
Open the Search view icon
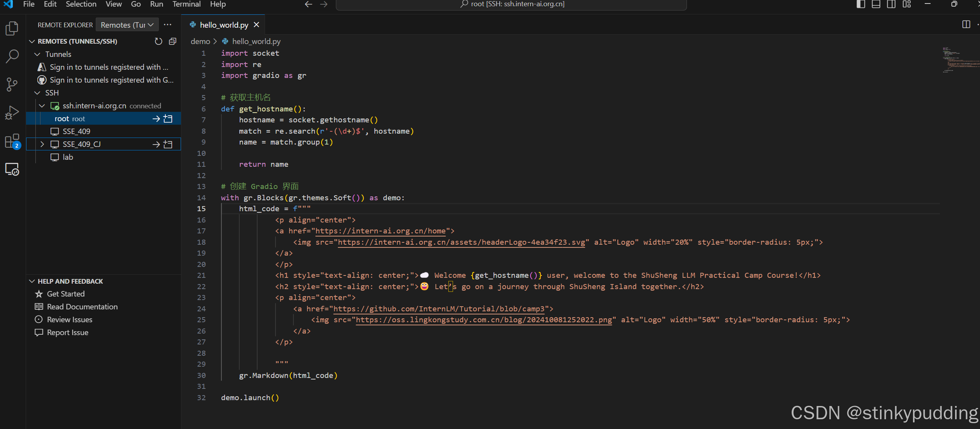click(12, 56)
